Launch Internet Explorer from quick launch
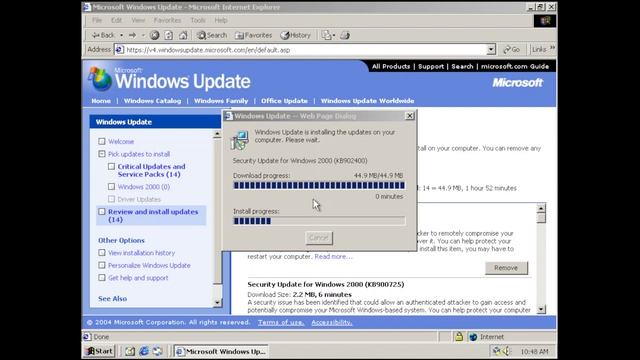 click(x=144, y=351)
